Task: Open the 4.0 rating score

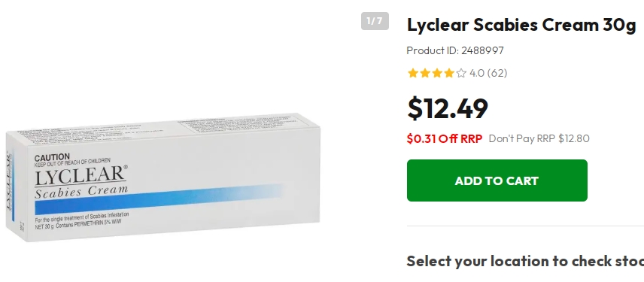Action: click(477, 73)
